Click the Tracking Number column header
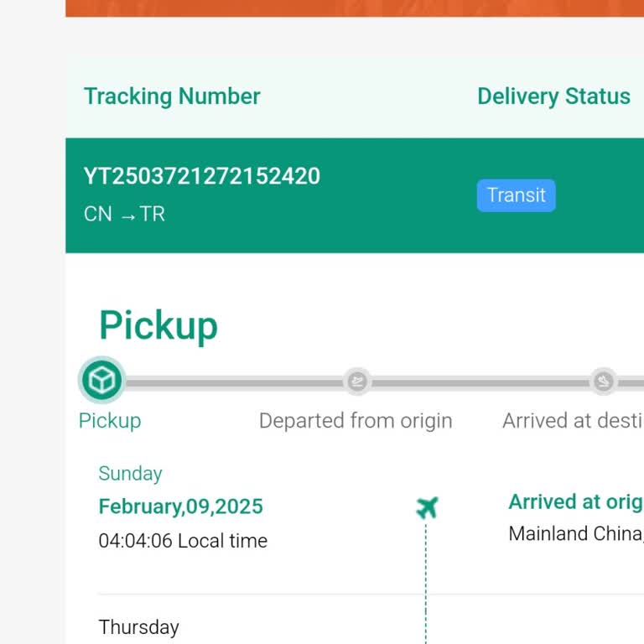The height and width of the screenshot is (644, 644). coord(172,96)
